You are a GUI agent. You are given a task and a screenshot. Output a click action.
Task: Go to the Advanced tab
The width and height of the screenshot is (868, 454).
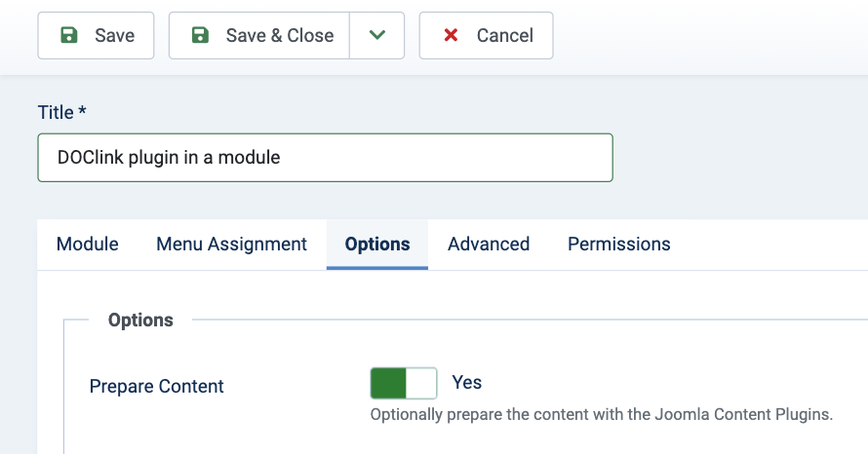pos(489,245)
